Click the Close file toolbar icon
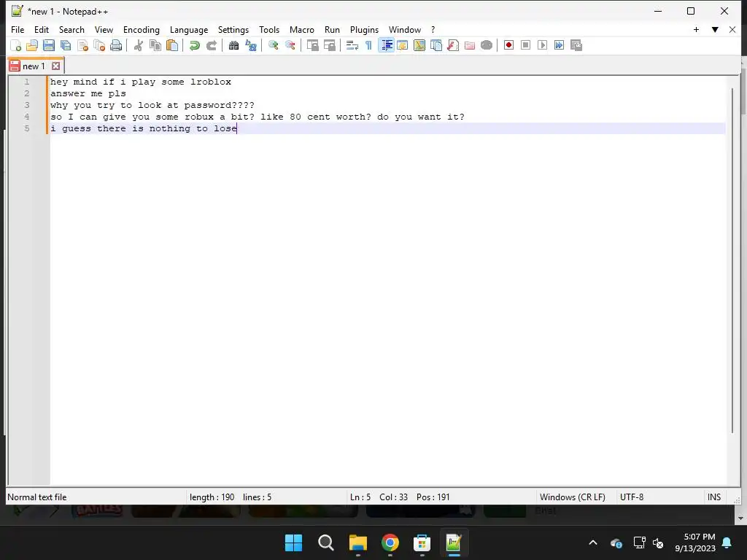Screen dimensions: 747x560 (82, 46)
